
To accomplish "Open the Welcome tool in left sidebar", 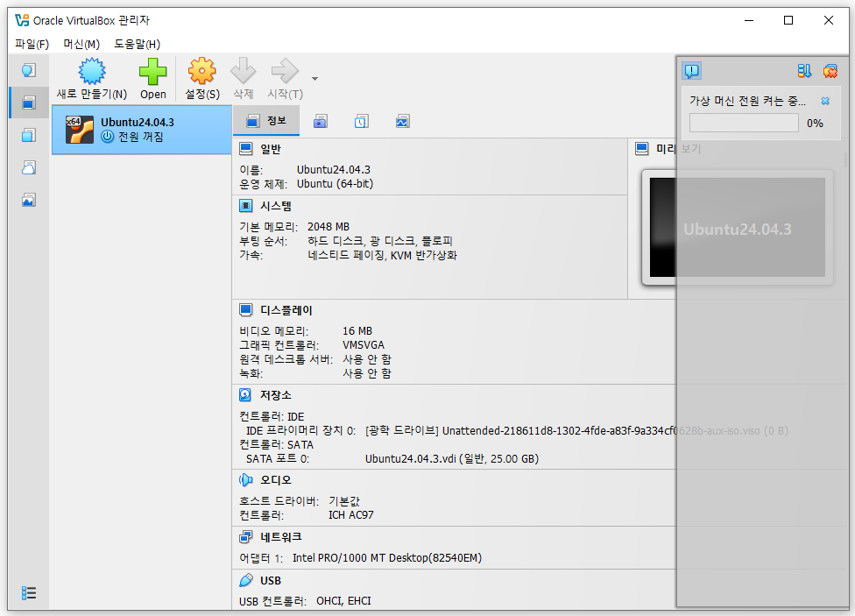I will point(29,70).
